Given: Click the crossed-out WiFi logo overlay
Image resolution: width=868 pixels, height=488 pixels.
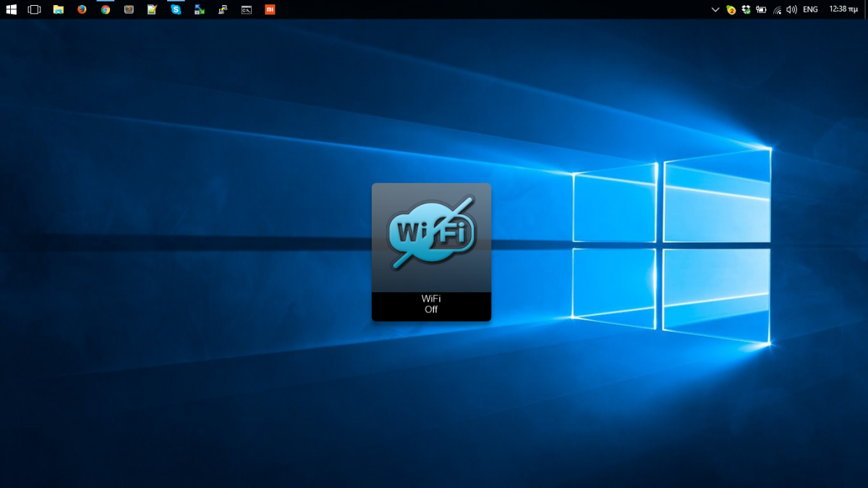Looking at the screenshot, I should tap(431, 233).
